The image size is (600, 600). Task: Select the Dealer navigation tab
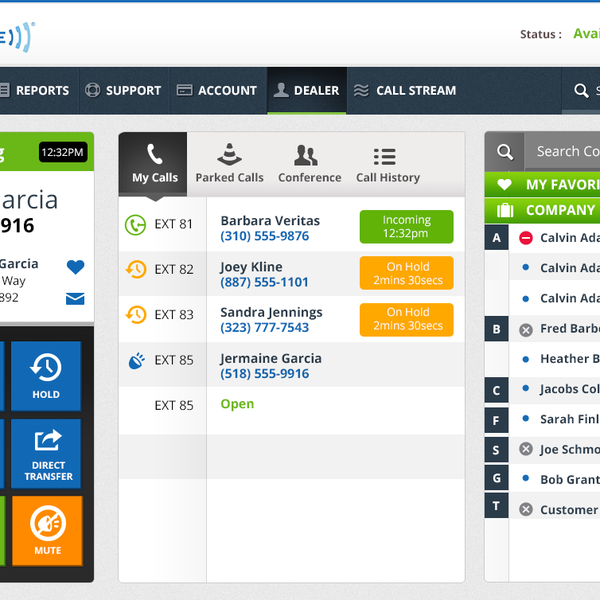[307, 90]
